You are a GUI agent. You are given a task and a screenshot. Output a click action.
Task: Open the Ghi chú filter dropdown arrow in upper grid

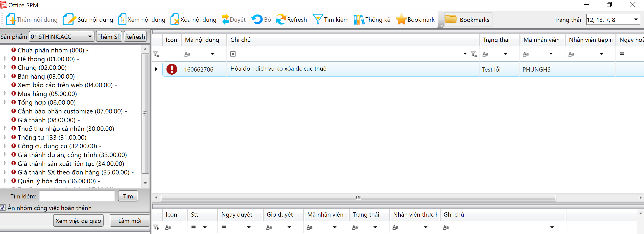point(465,54)
